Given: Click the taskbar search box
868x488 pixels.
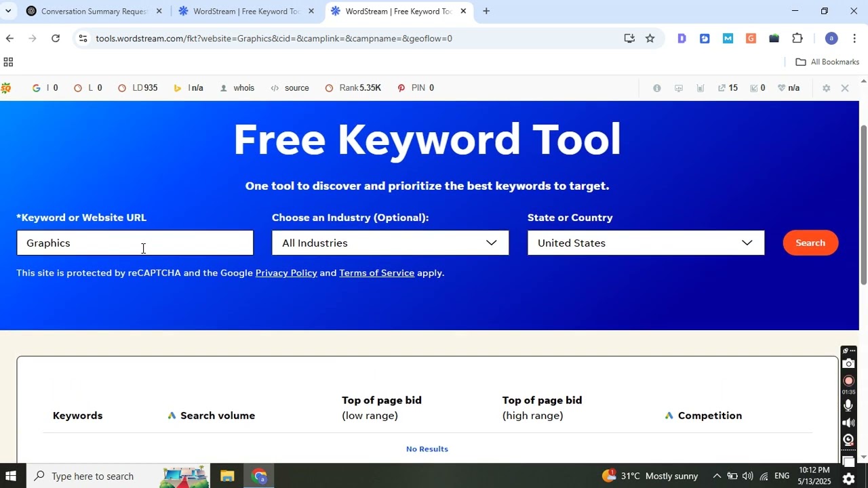Looking at the screenshot, I should point(119,476).
